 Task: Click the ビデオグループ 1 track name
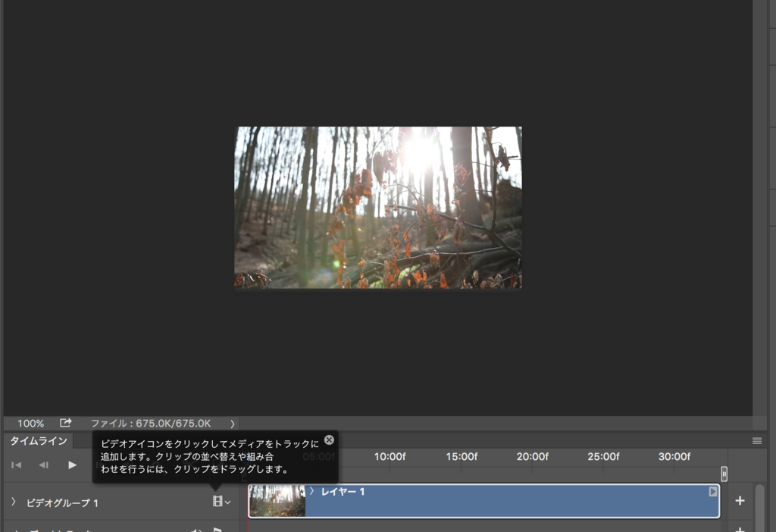[62, 502]
